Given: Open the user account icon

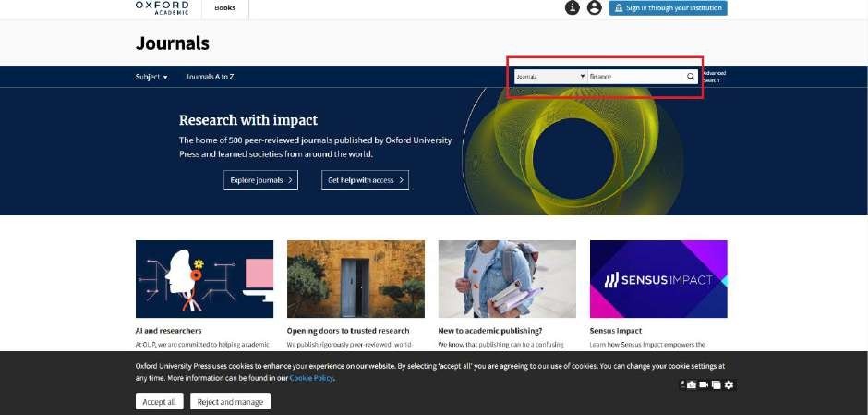Looking at the screenshot, I should pos(595,7).
